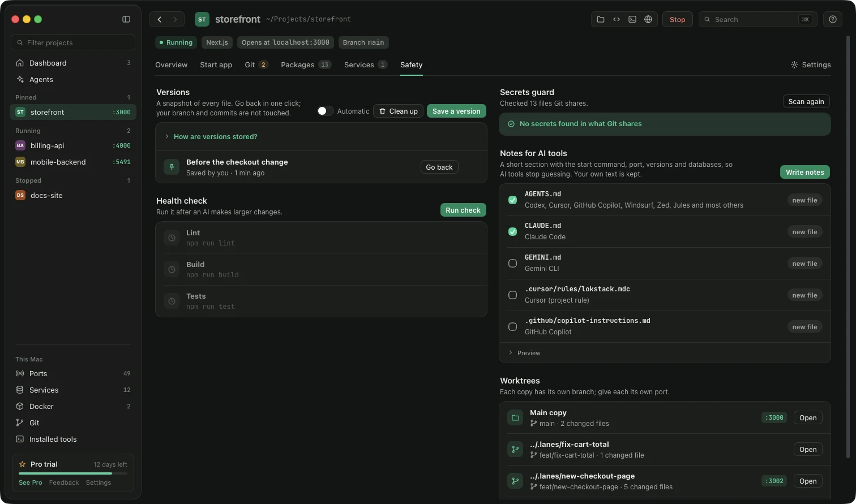The height and width of the screenshot is (504, 856).
Task: Expand How are versions stored?
Action: click(321, 137)
